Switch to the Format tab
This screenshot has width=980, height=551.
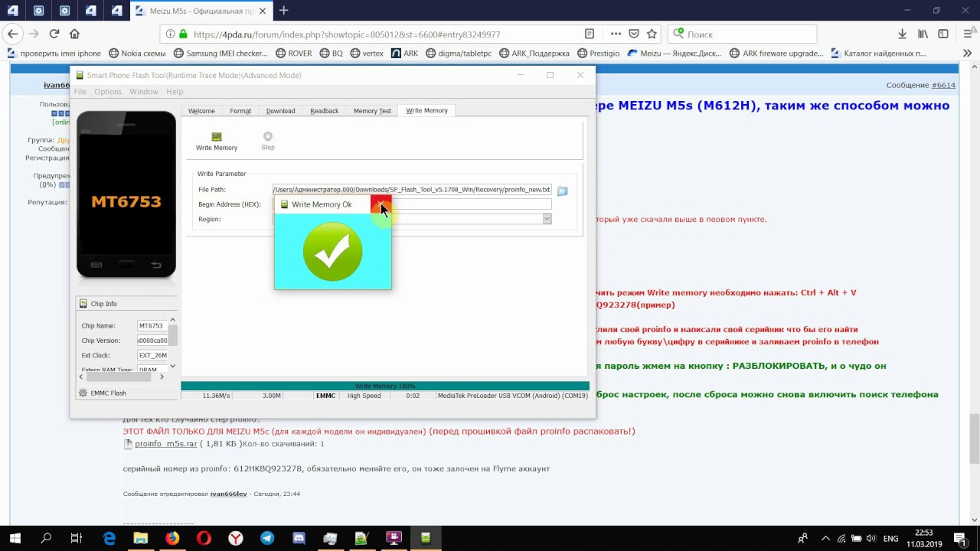click(240, 111)
